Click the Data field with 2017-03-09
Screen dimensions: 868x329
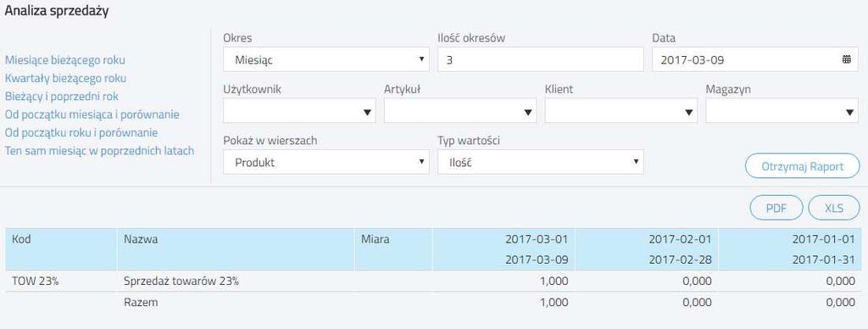point(755,59)
